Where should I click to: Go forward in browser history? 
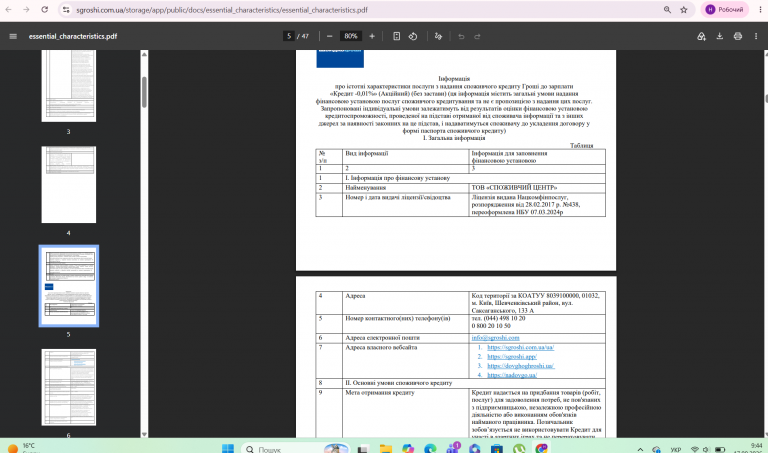(26, 10)
